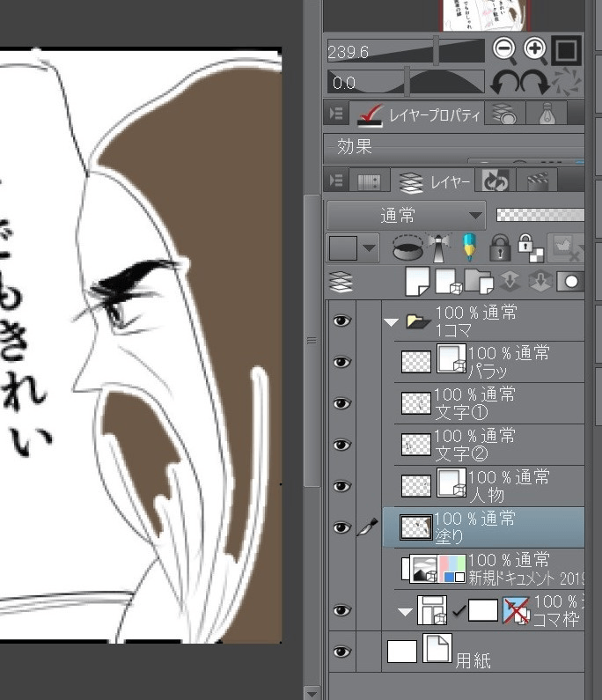Click merge with layer below icon
602x700 pixels.
[x=540, y=281]
